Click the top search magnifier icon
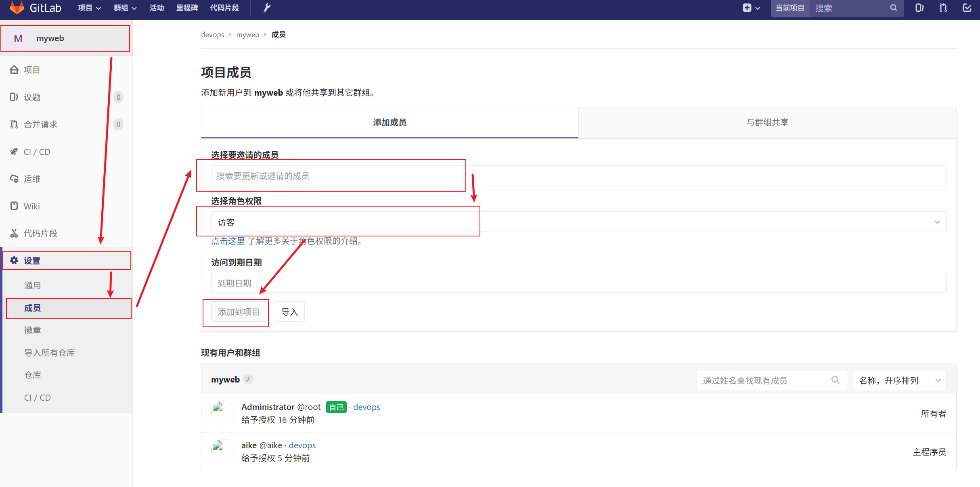This screenshot has height=487, width=980. pyautogui.click(x=893, y=8)
